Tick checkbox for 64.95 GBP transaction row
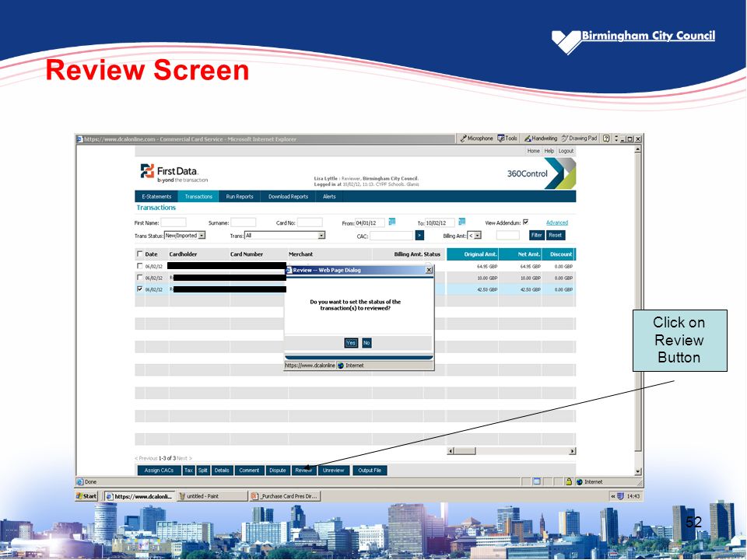 pos(139,266)
